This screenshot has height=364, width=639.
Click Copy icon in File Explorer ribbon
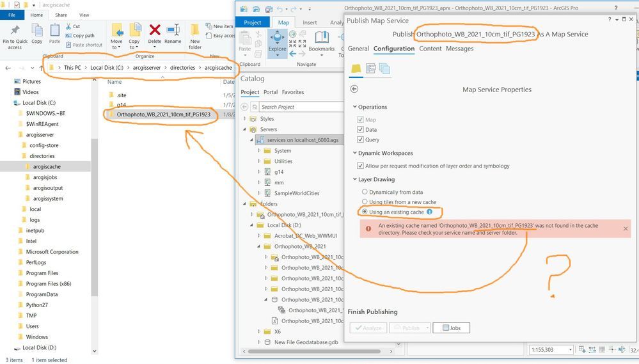pos(37,31)
